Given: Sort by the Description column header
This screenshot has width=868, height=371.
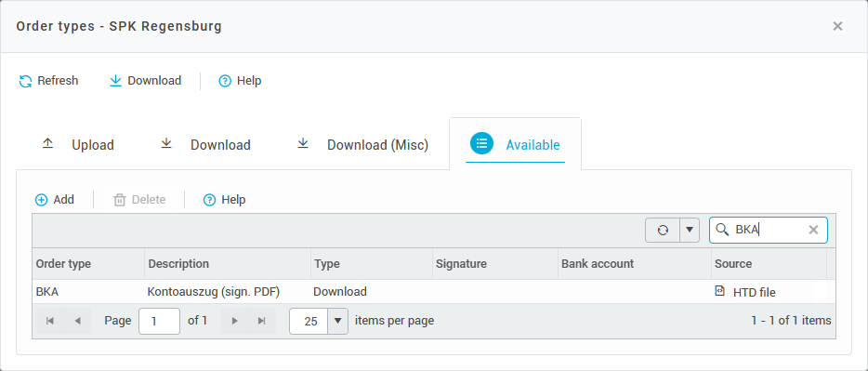Looking at the screenshot, I should (228, 263).
